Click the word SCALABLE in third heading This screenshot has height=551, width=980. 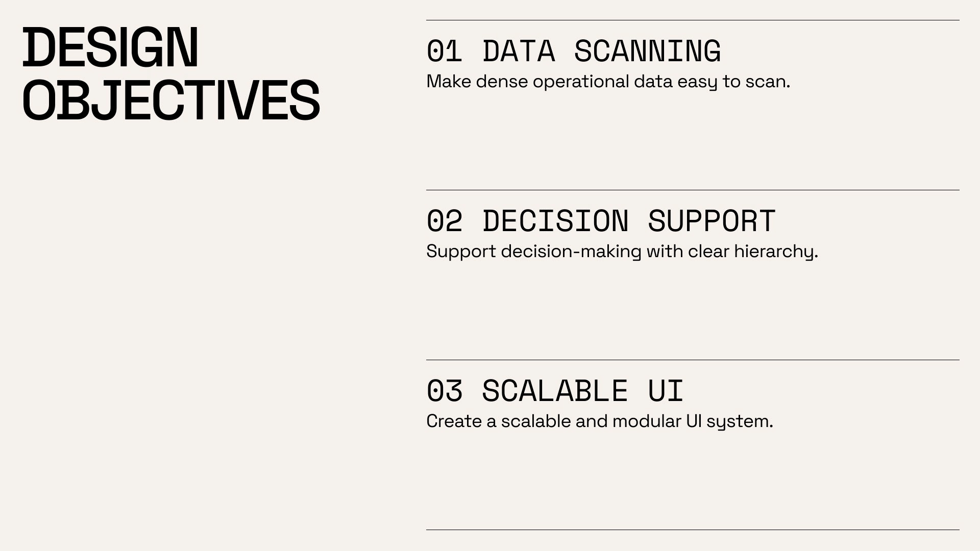point(555,391)
